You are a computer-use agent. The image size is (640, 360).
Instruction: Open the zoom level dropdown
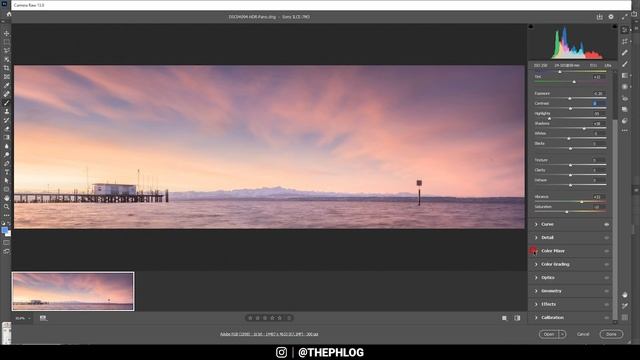(23, 318)
